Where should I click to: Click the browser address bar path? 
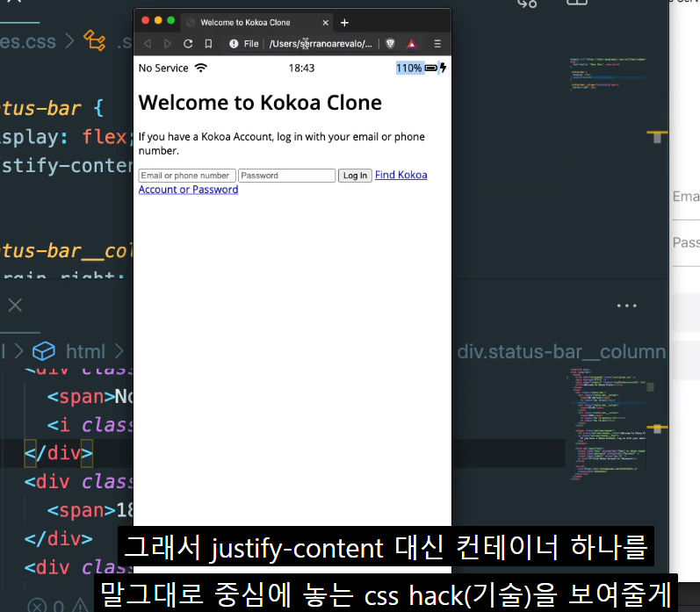pos(321,44)
